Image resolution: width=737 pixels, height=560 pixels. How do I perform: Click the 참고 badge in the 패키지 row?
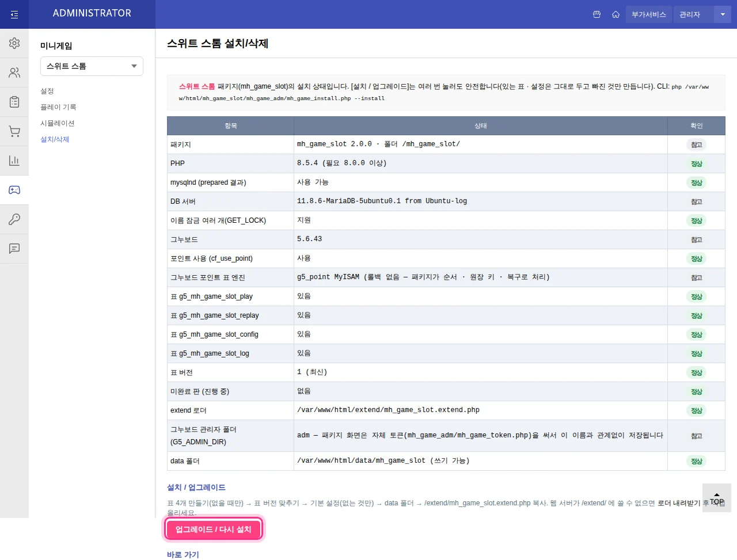tap(696, 144)
